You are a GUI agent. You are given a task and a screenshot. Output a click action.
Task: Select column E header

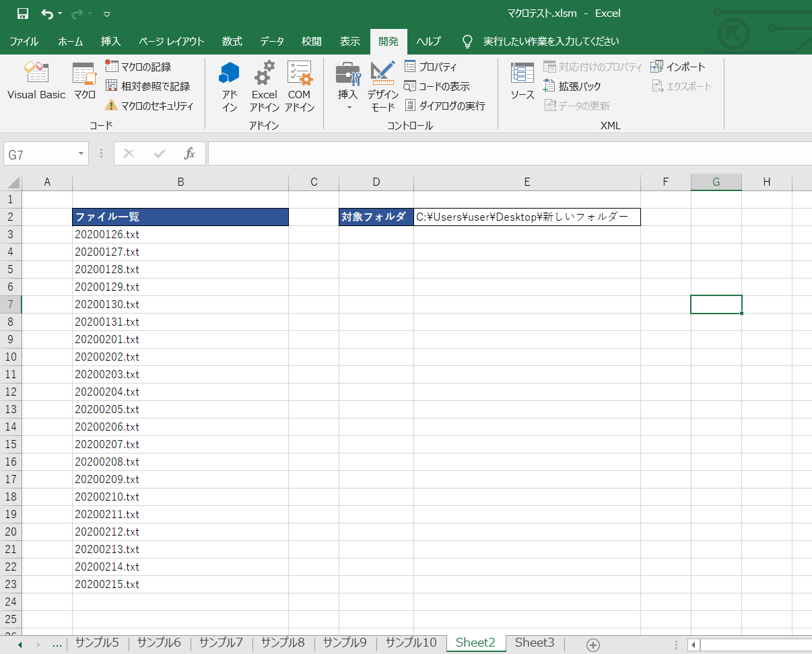(527, 182)
